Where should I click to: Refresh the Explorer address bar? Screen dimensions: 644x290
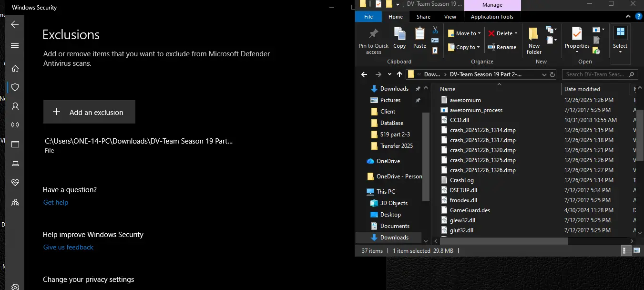pyautogui.click(x=552, y=74)
